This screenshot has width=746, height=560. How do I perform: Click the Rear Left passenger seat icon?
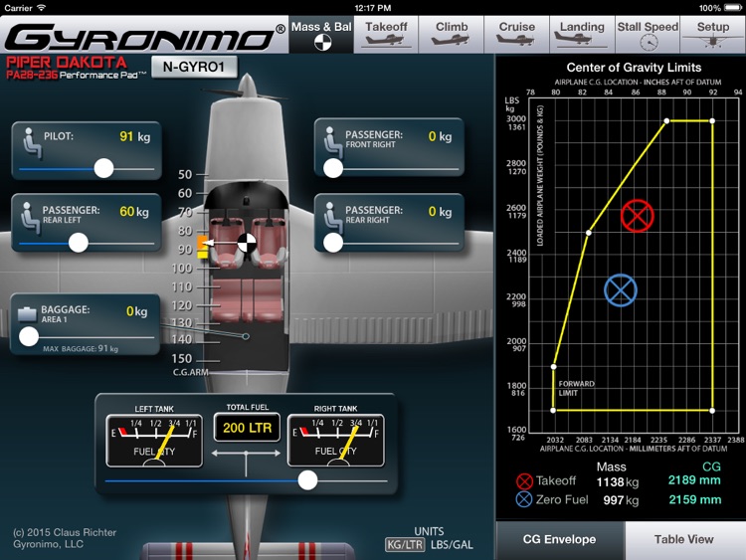click(x=31, y=217)
